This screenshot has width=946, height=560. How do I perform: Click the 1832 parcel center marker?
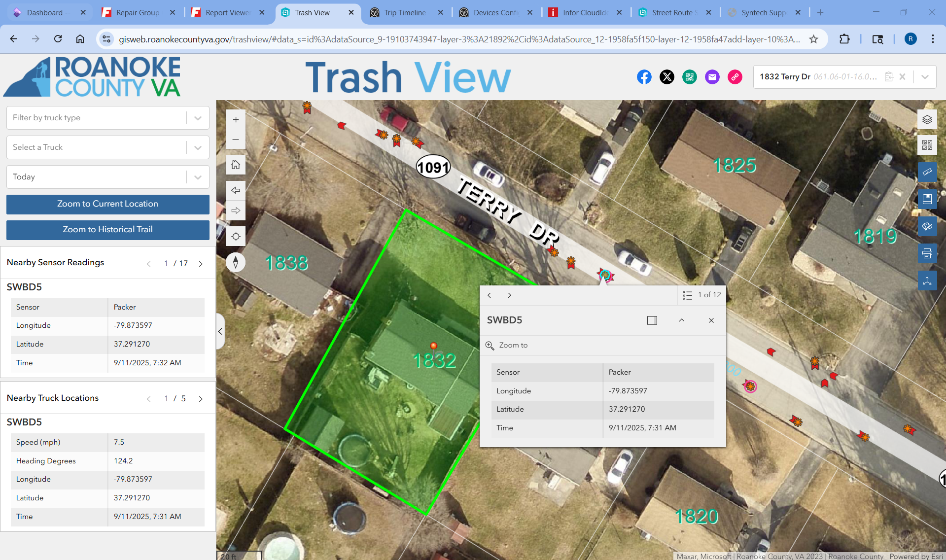pos(434,346)
